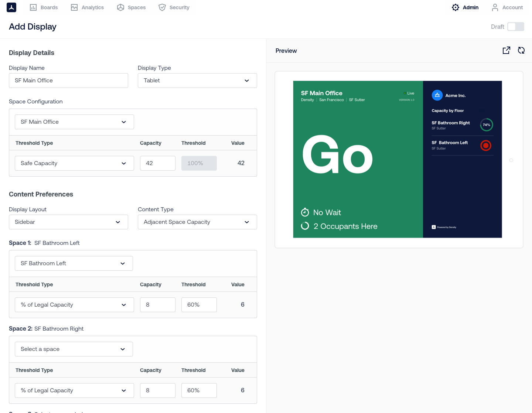
Task: Click Space 1 threshold 60% field
Action: pyautogui.click(x=199, y=305)
